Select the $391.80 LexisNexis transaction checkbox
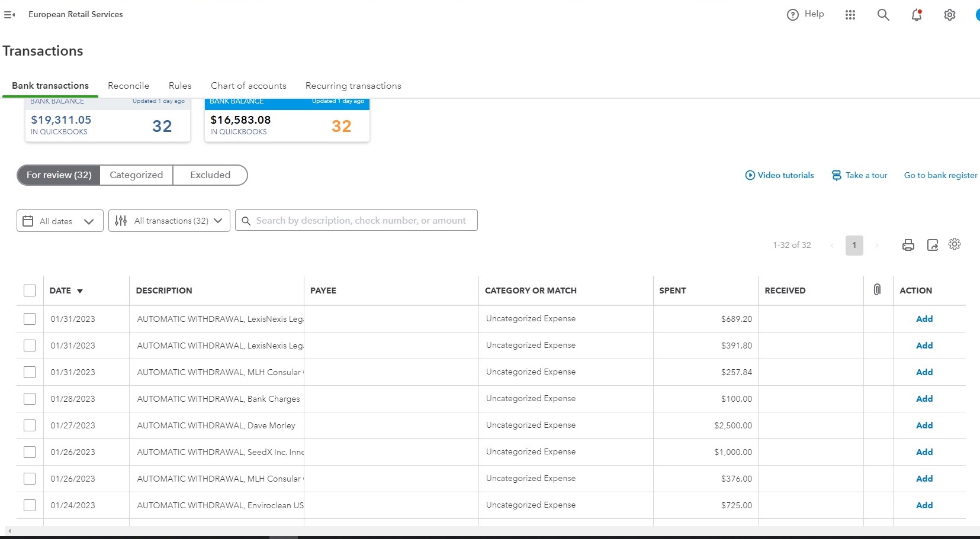The width and height of the screenshot is (980, 539). pyautogui.click(x=30, y=346)
